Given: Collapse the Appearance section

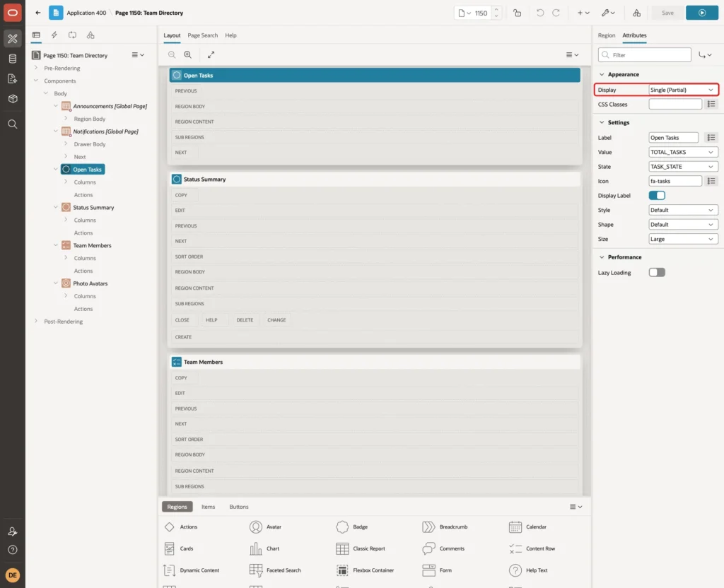Looking at the screenshot, I should click(x=602, y=74).
